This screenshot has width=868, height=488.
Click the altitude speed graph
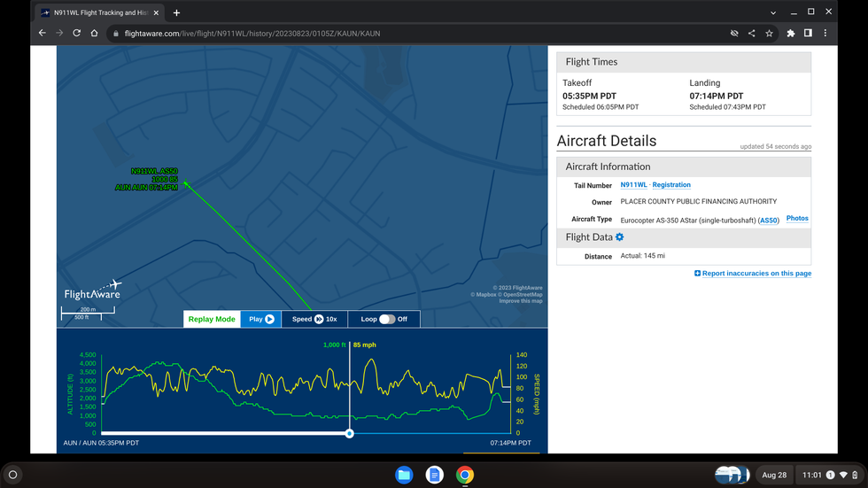(x=306, y=393)
